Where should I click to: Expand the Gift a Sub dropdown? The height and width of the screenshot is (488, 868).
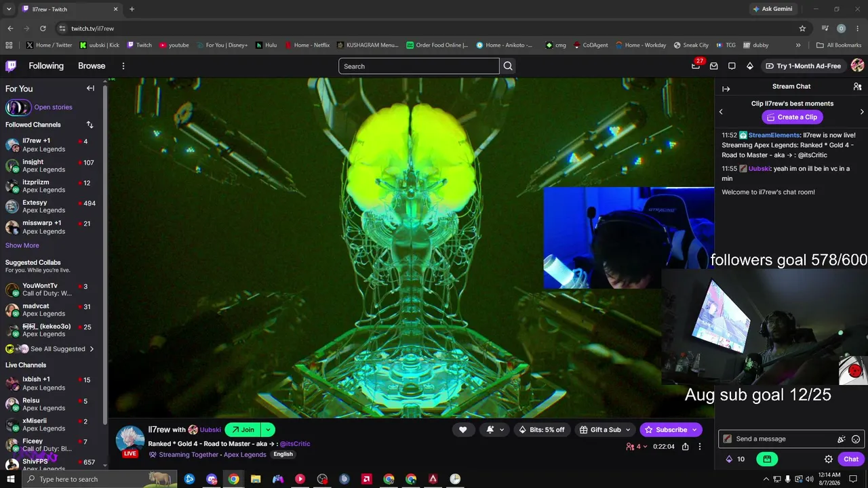coord(628,430)
